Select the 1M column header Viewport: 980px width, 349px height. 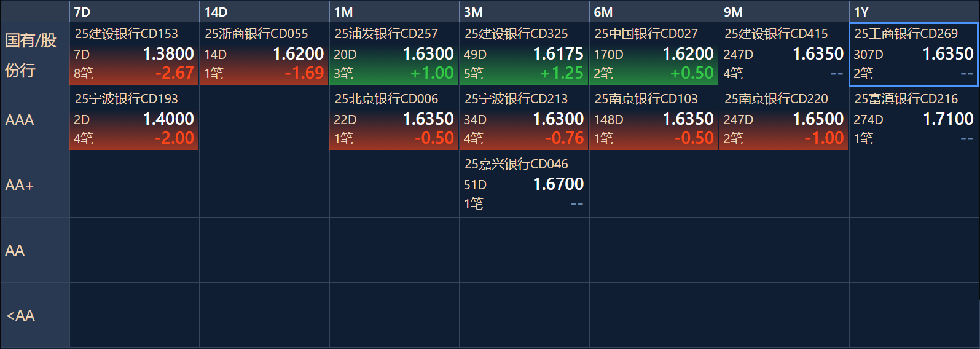pyautogui.click(x=394, y=12)
